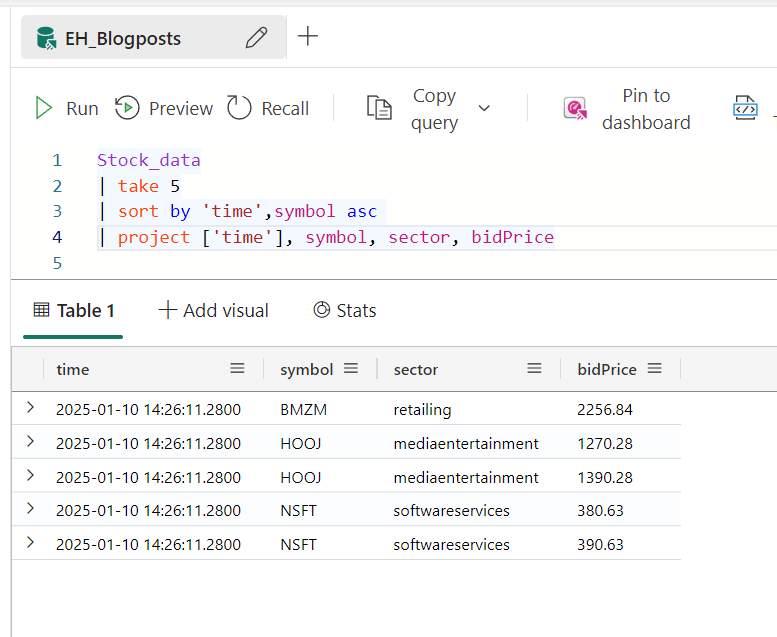Switch to the Table 1 tab

click(x=74, y=311)
